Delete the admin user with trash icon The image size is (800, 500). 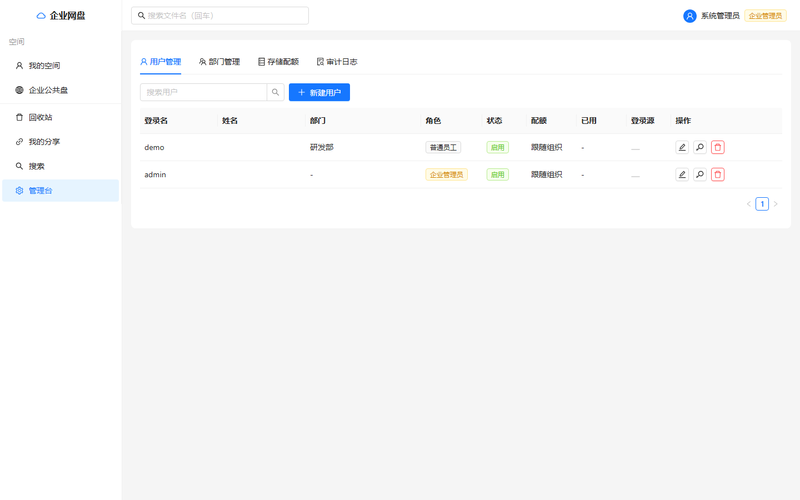point(717,174)
